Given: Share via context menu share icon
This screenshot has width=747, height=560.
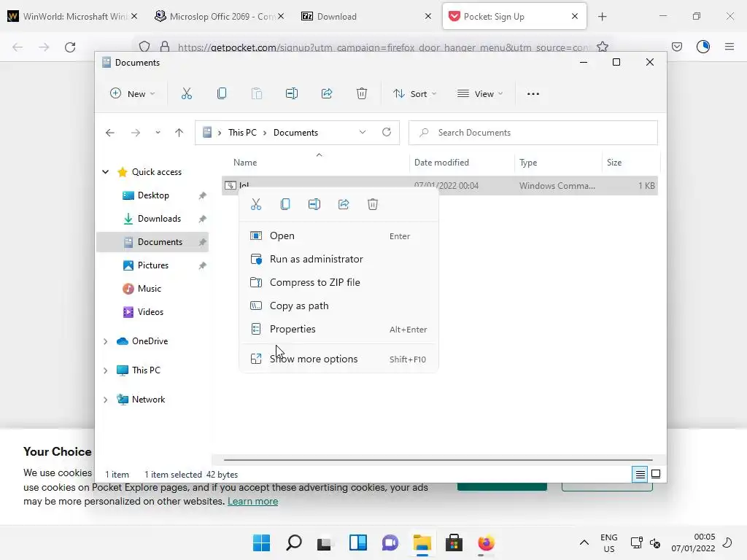Looking at the screenshot, I should (344, 204).
